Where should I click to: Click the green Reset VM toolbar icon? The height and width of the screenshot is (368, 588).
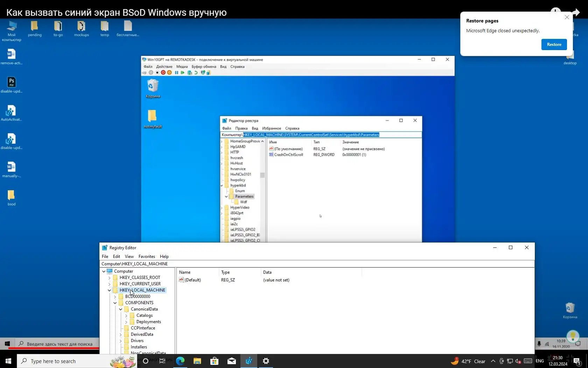[x=183, y=73]
